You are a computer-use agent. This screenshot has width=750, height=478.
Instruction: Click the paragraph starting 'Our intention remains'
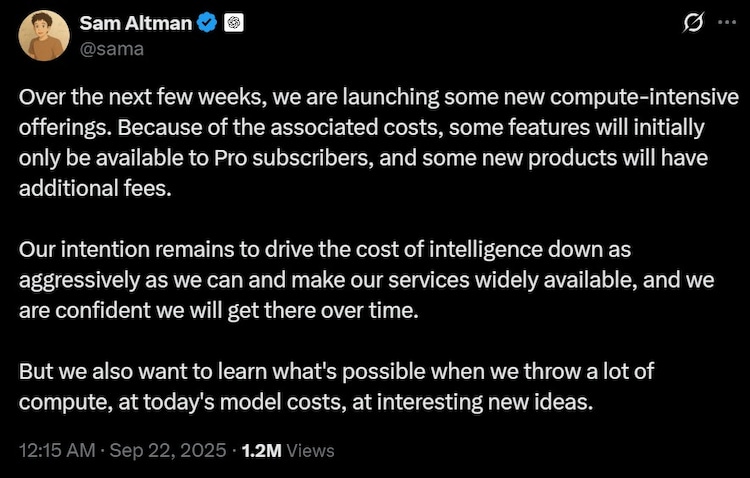tap(366, 280)
